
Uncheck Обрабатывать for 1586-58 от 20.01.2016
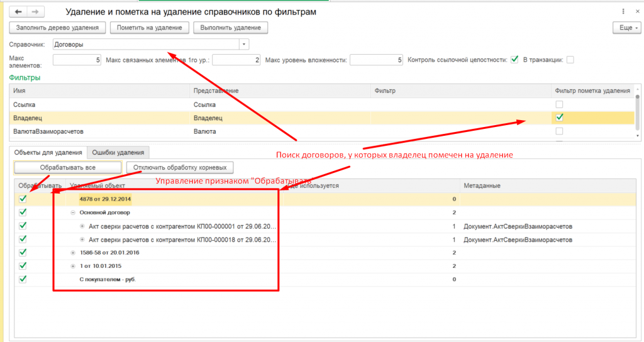tap(23, 253)
